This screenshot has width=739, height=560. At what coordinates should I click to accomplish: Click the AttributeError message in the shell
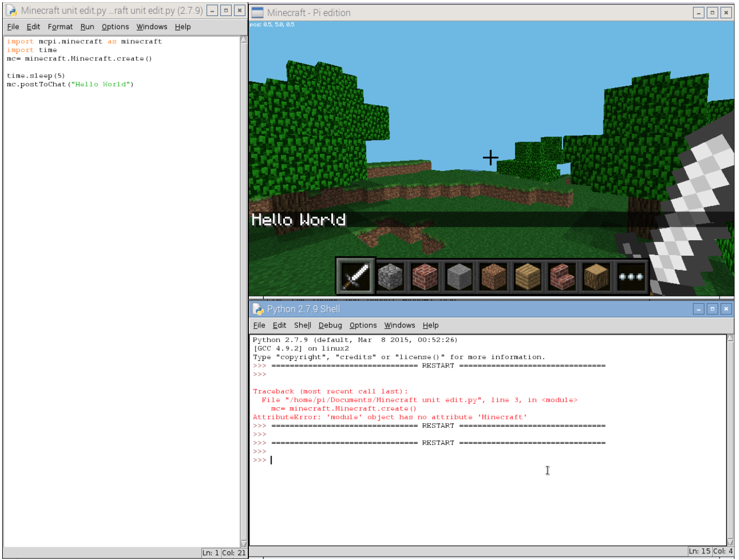[x=390, y=417]
